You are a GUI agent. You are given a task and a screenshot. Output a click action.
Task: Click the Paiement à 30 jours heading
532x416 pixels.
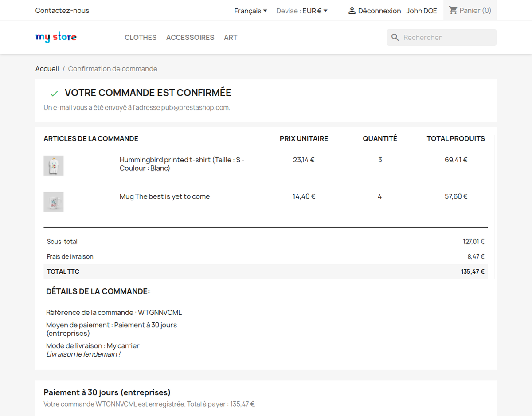(107, 392)
